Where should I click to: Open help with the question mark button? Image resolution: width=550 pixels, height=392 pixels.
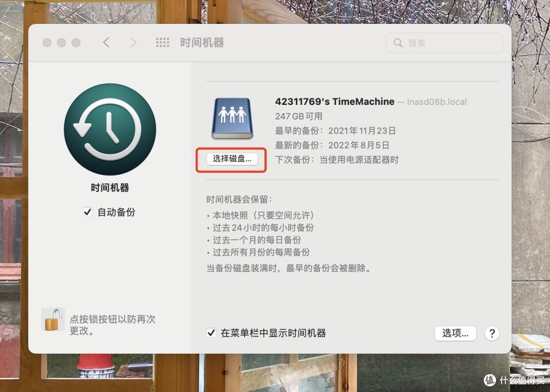click(x=492, y=333)
